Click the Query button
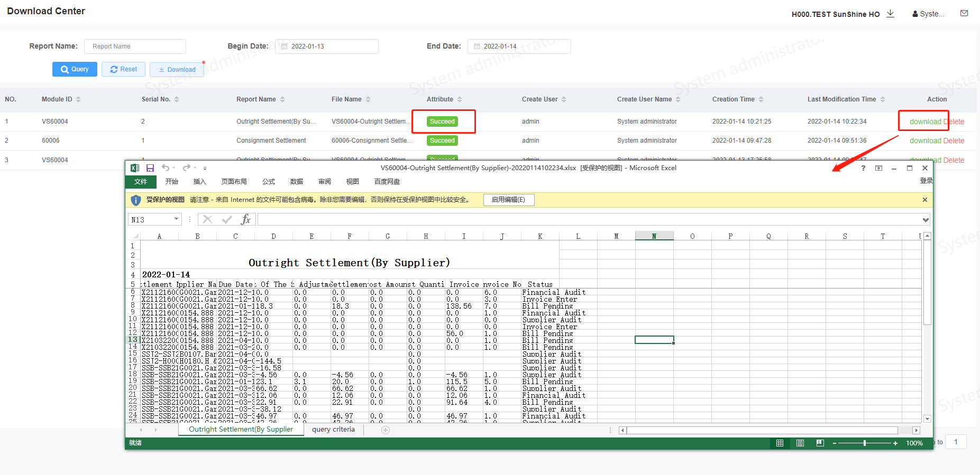Screen dimensions: 980x475 pos(75,69)
